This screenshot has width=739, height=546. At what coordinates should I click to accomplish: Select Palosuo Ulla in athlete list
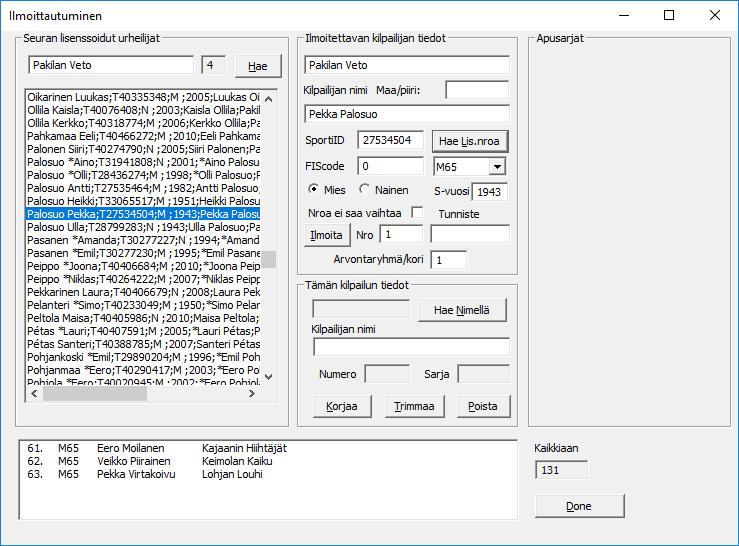[x=143, y=228]
